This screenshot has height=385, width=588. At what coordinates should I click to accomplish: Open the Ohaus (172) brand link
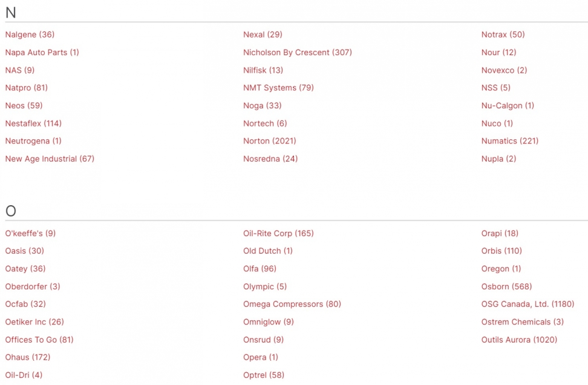click(28, 357)
